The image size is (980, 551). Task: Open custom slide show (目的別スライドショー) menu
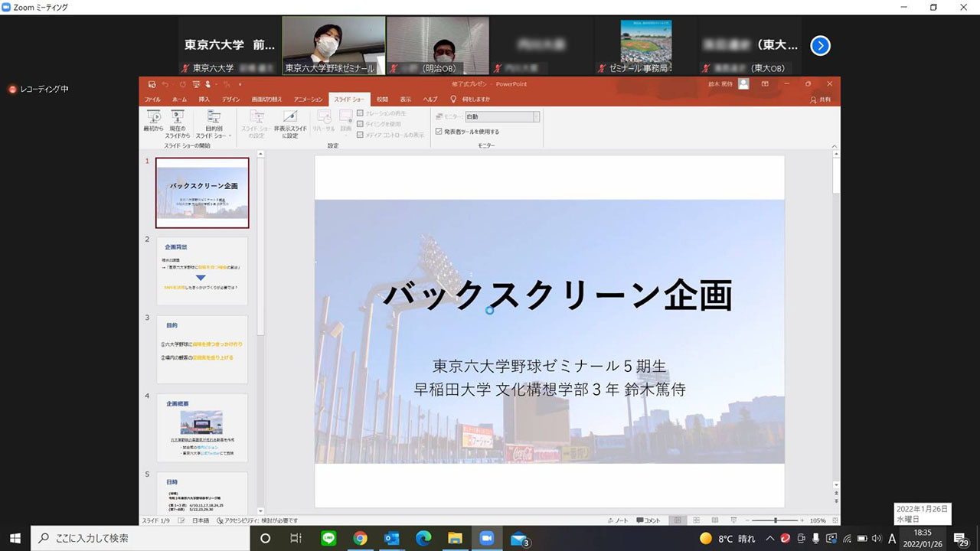tap(214, 122)
